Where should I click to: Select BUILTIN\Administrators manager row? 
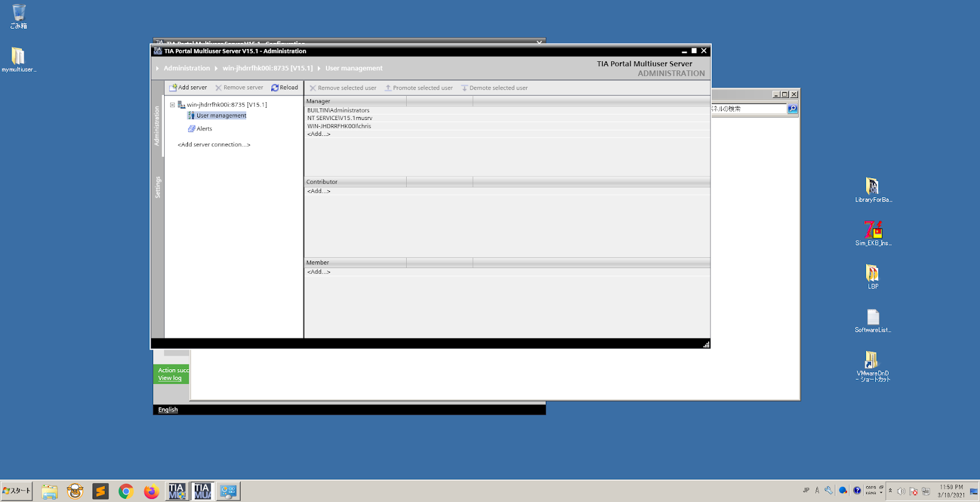click(x=507, y=111)
